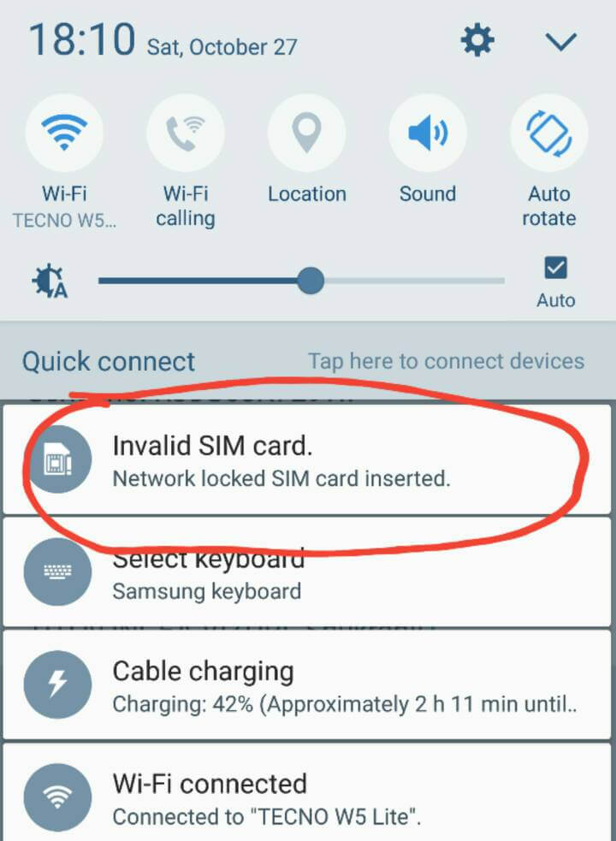Open the Cable charging notification
Image resolution: width=616 pixels, height=841 pixels.
tap(307, 684)
